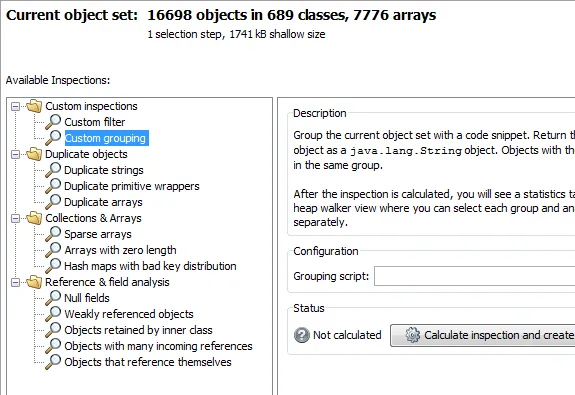Click the Duplicate strings magnifier icon

(x=53, y=170)
